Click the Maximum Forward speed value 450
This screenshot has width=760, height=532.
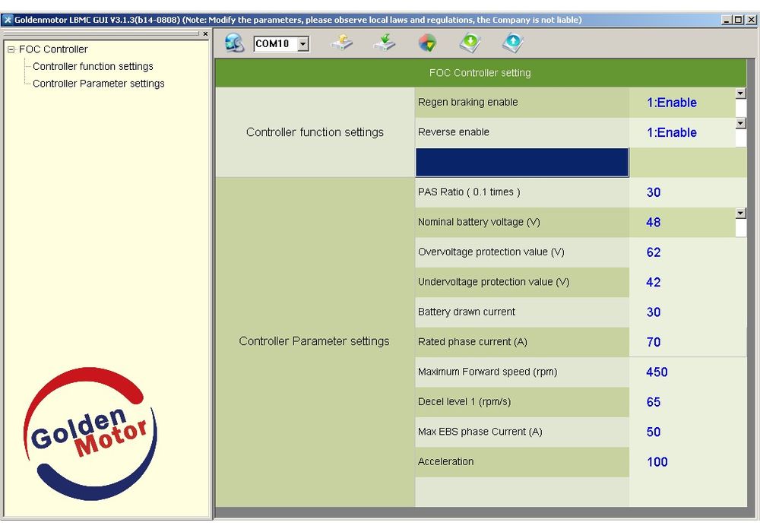pyautogui.click(x=657, y=372)
